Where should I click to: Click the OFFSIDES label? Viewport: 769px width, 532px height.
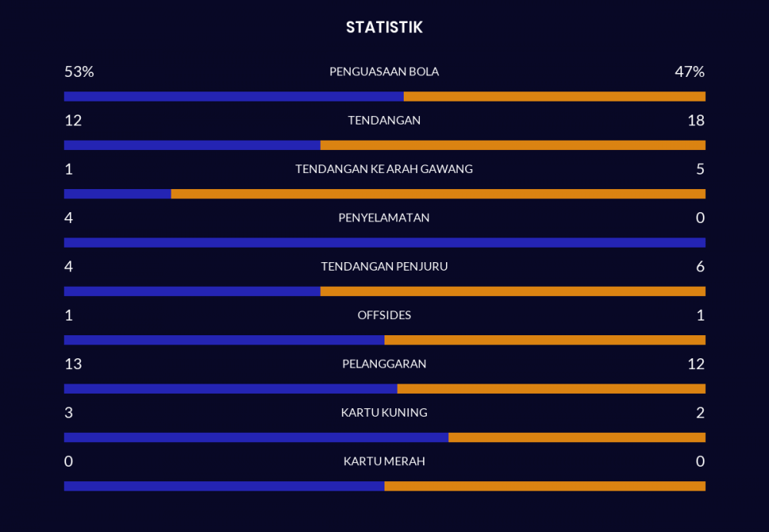tap(384, 315)
